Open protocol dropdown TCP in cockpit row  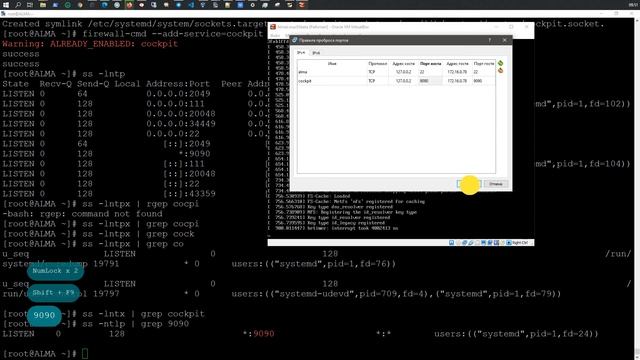click(378, 81)
